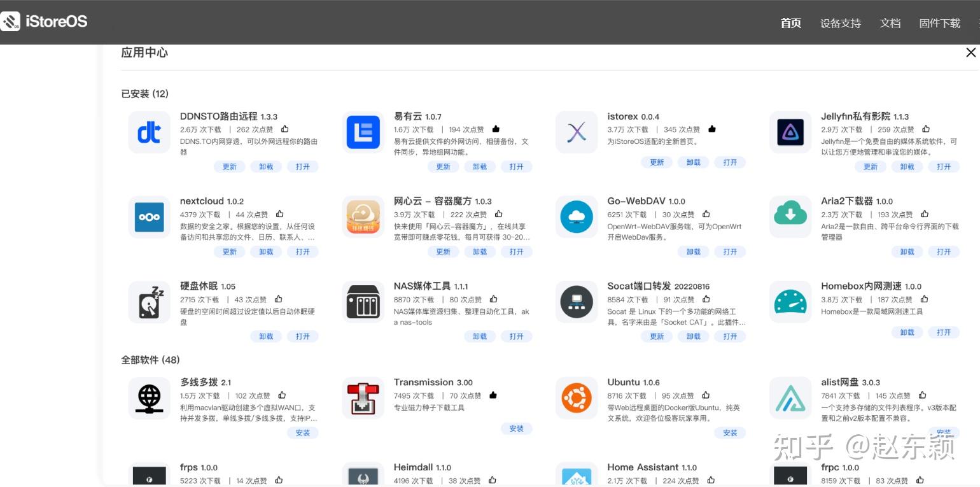Click the Jellyfin私有影院 app icon
Screen dimensions: 980x487
pos(790,132)
